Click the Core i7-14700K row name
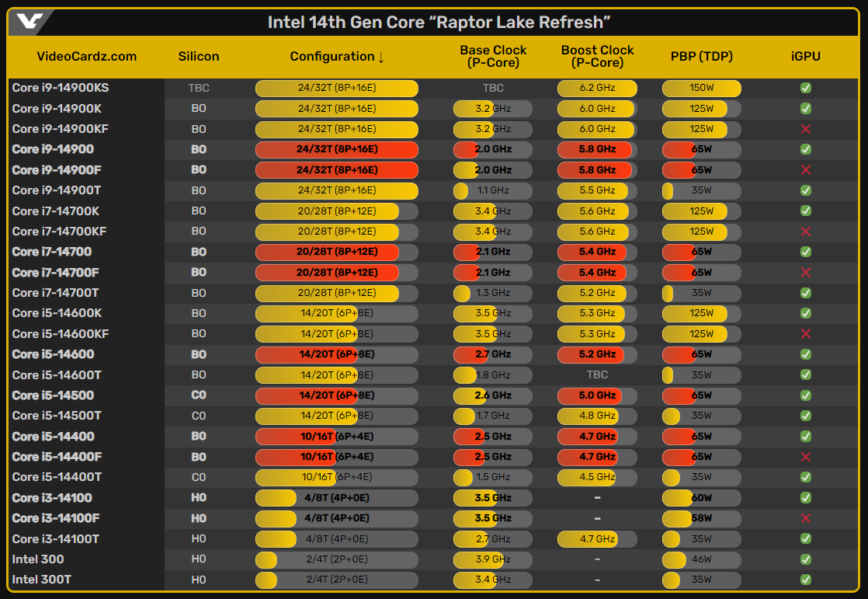The height and width of the screenshot is (599, 868). 56,211
